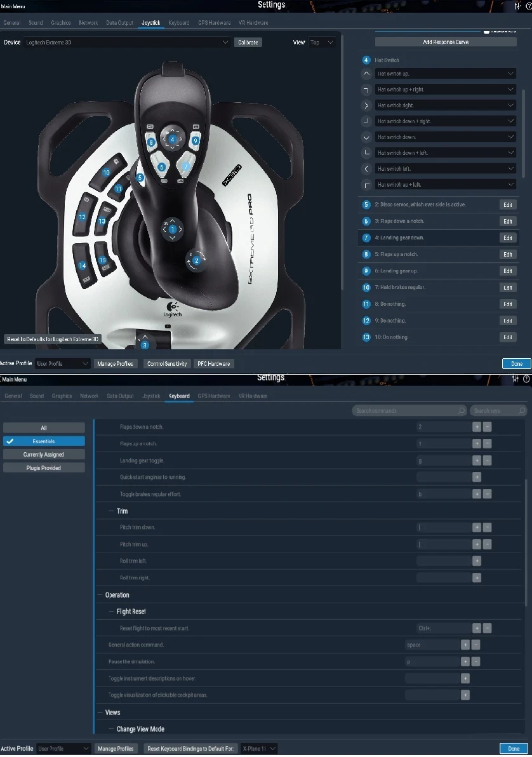
Task: Select the Currently Assigned filter
Action: 43,454
